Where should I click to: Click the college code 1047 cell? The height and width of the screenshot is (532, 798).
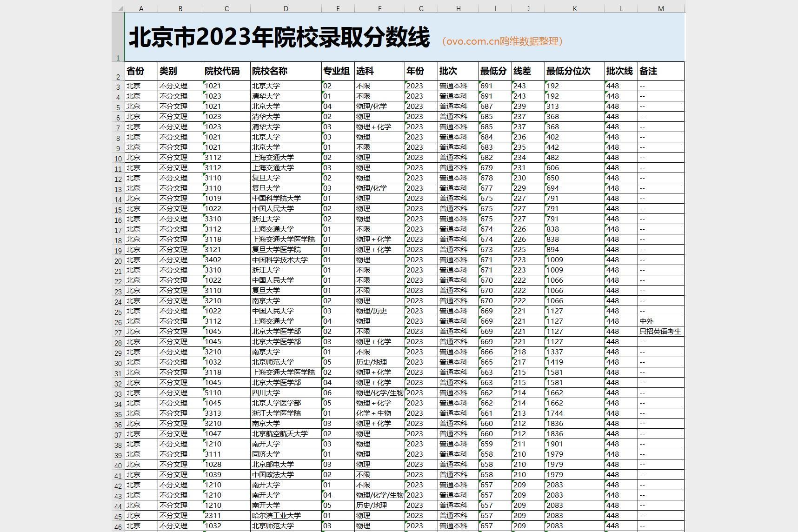[x=226, y=434]
